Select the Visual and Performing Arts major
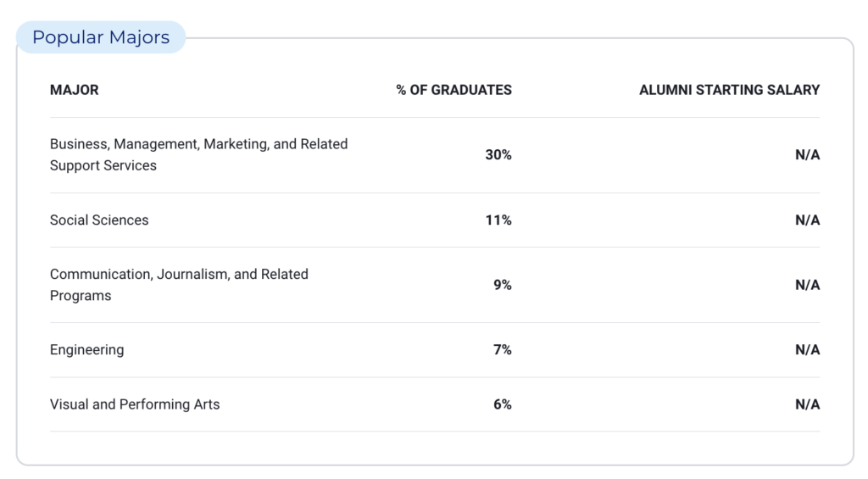The height and width of the screenshot is (479, 868). pos(135,404)
